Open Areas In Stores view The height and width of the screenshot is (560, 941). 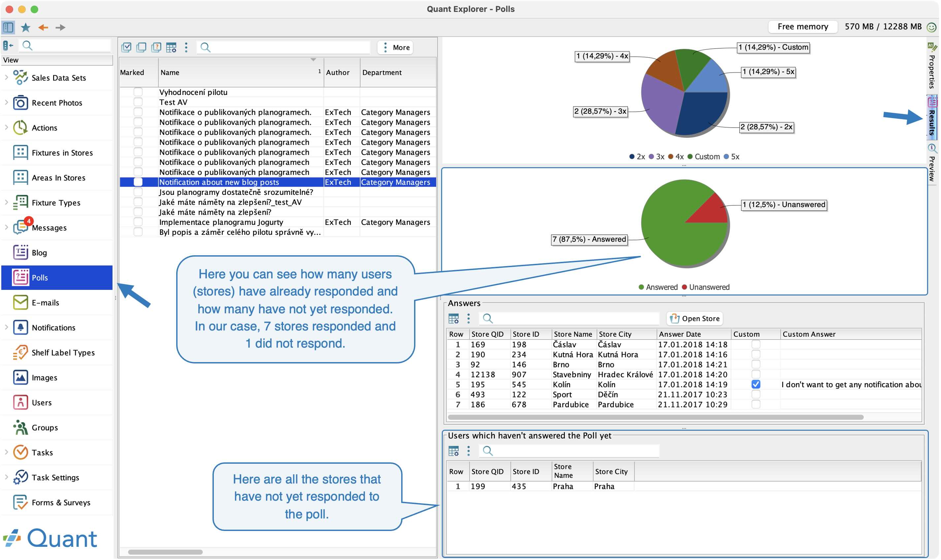[x=57, y=177]
